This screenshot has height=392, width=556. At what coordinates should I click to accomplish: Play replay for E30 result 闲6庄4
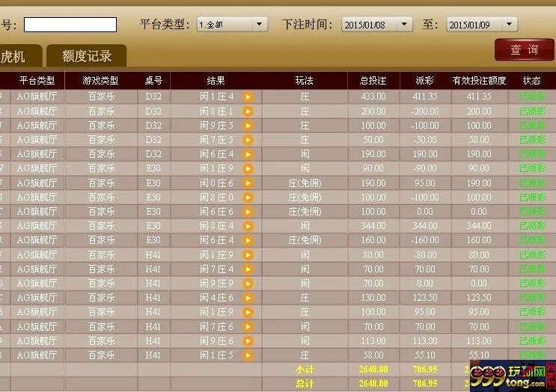pyautogui.click(x=248, y=240)
